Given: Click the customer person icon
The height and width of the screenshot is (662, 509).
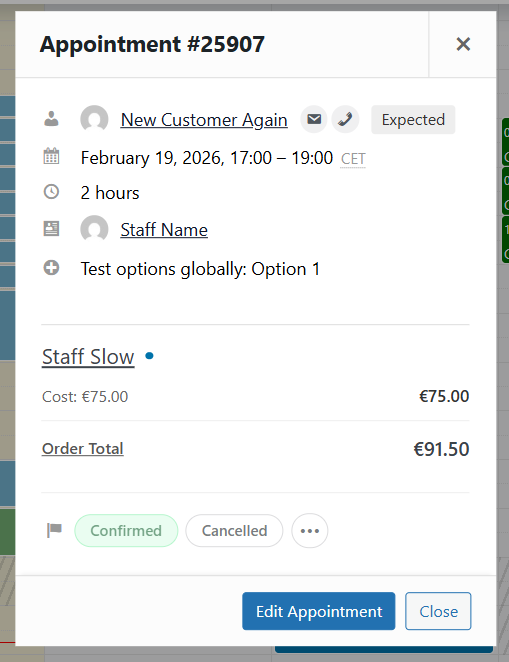Looking at the screenshot, I should (51, 119).
